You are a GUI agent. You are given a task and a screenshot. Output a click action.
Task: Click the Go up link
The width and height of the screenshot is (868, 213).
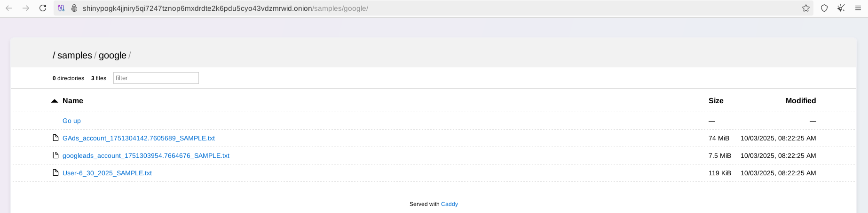[x=71, y=121]
